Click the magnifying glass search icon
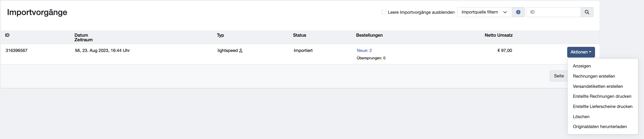Image resolution: width=644 pixels, height=139 pixels. tap(587, 12)
